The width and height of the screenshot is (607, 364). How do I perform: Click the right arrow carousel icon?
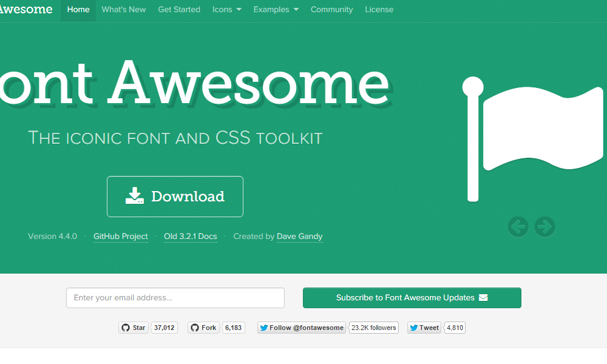point(544,227)
